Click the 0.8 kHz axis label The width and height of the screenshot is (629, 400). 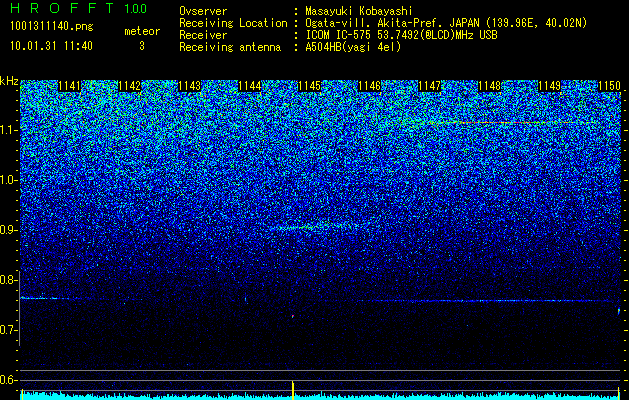(7, 280)
